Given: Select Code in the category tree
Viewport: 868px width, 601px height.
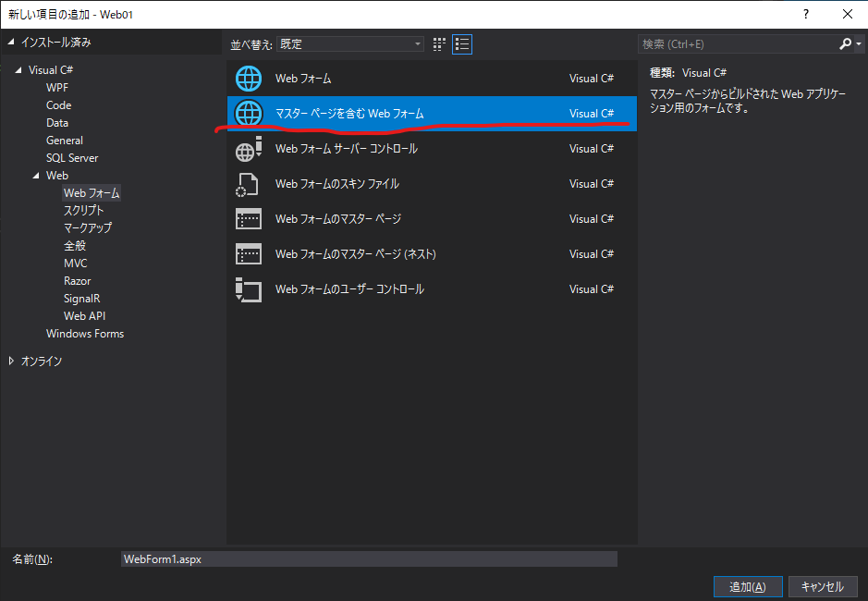Looking at the screenshot, I should (x=58, y=105).
